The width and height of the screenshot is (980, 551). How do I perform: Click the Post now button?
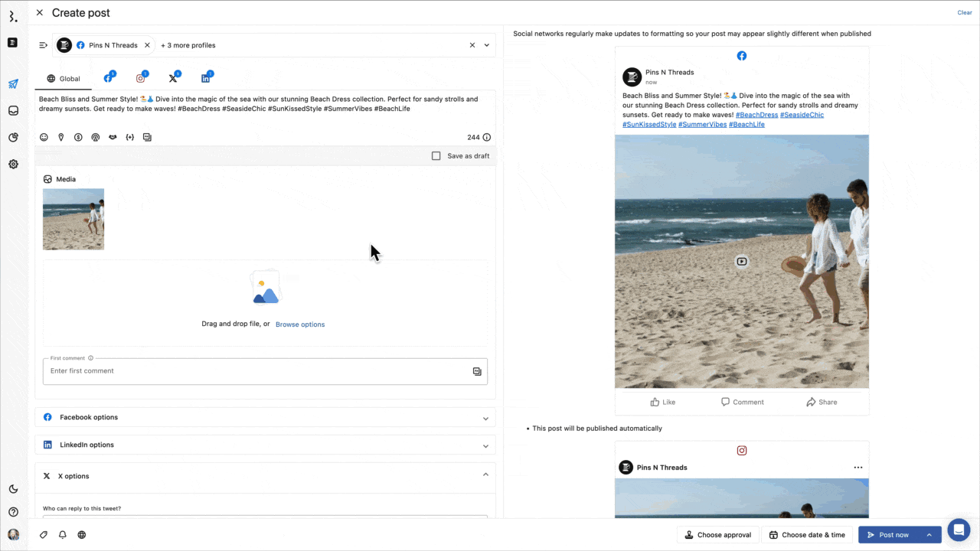(x=888, y=535)
